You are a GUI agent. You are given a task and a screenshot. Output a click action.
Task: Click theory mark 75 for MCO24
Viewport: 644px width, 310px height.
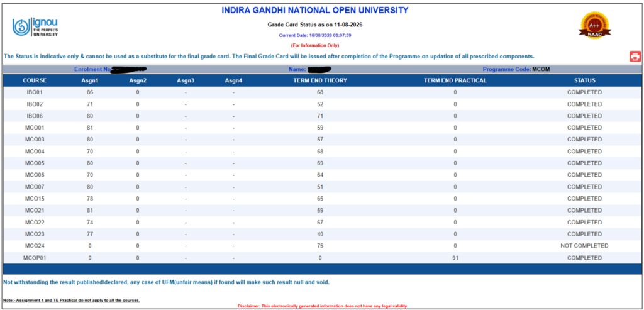pyautogui.click(x=320, y=246)
